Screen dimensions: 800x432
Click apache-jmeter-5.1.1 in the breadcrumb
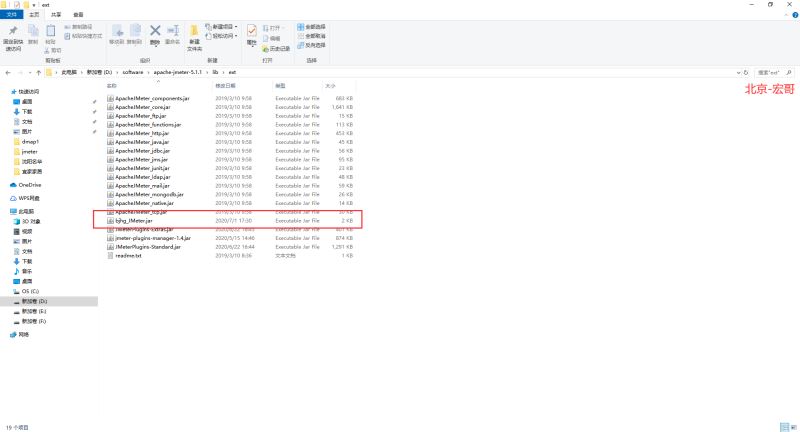[178, 72]
